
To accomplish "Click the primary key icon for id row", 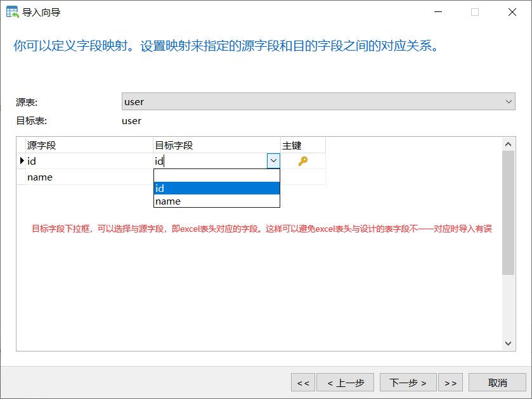I will click(x=302, y=161).
